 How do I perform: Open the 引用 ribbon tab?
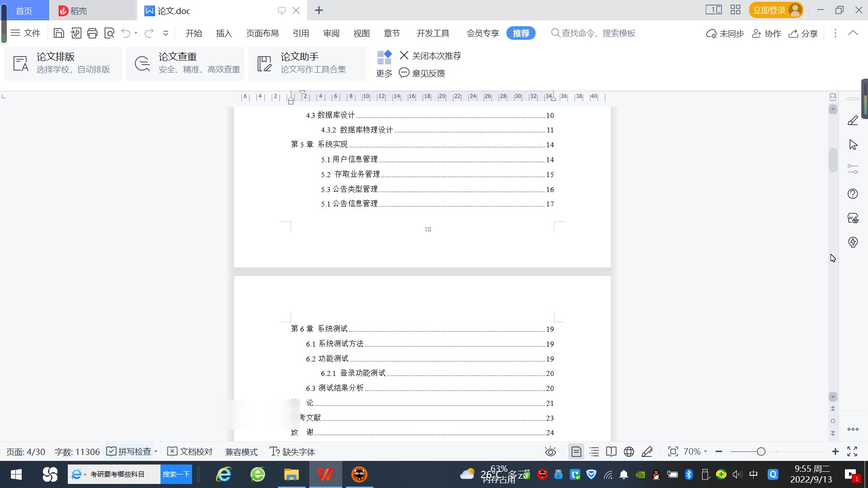[x=301, y=33]
